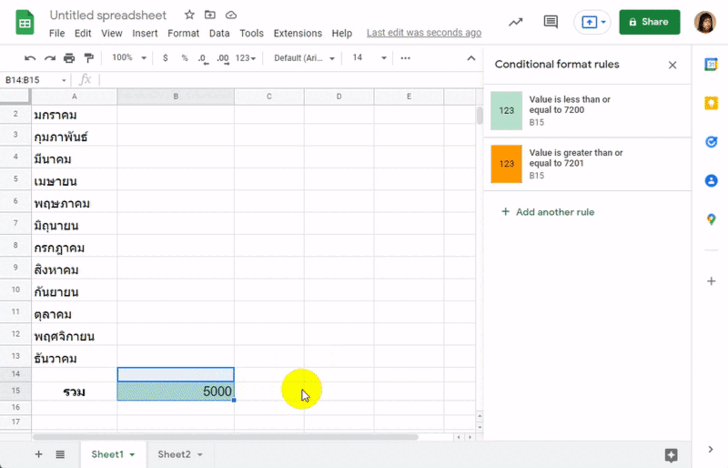Screen dimensions: 728x468
Task: Check the cloud save status icon
Action: 231,15
